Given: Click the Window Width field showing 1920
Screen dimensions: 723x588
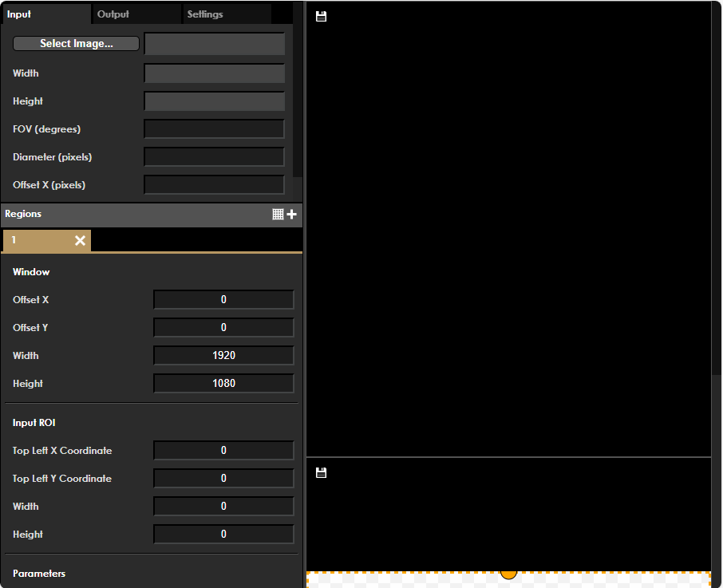Looking at the screenshot, I should pos(223,356).
